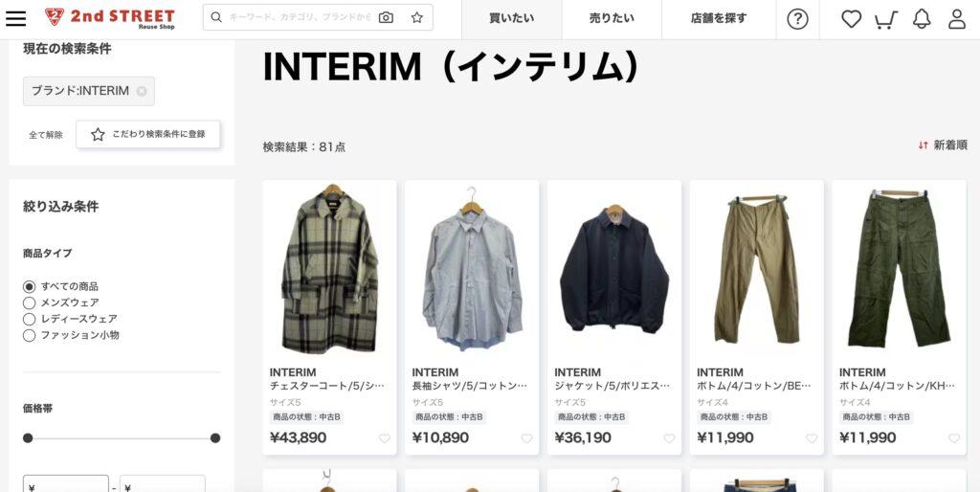The height and width of the screenshot is (492, 980).
Task: Open the 売りたい tab
Action: coord(612,19)
